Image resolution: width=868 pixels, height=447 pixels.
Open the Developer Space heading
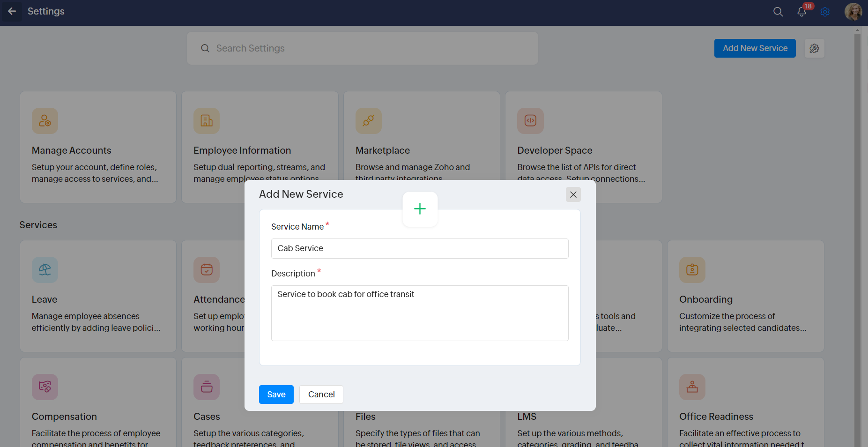[x=555, y=150]
